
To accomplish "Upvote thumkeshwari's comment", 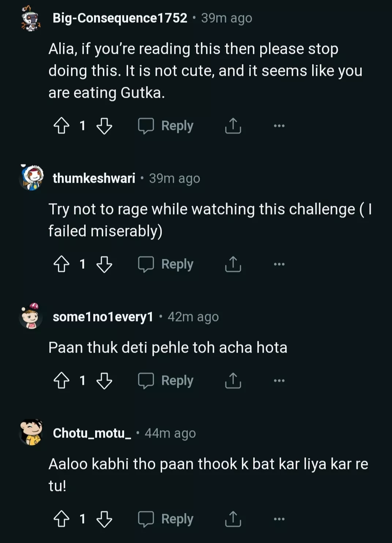I will (61, 264).
